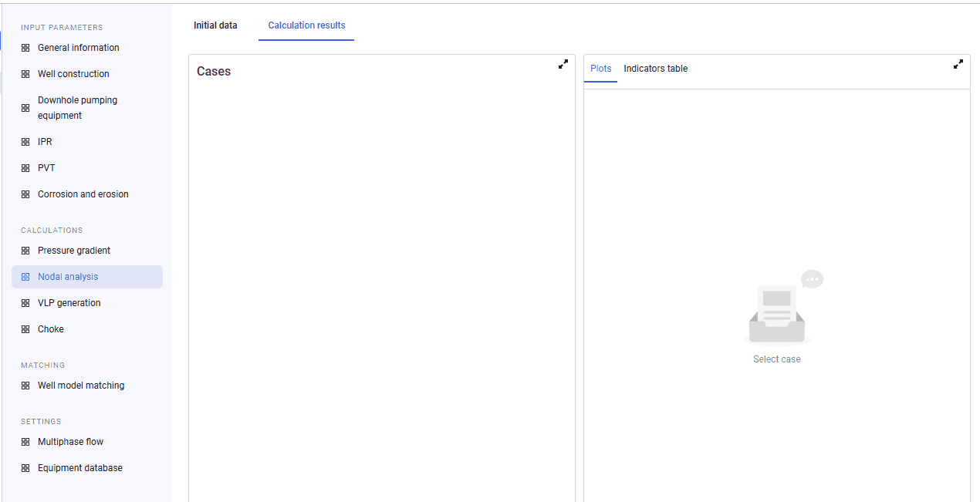Image resolution: width=980 pixels, height=502 pixels.
Task: Expand the Cases panel to fullscreen
Action: 563,65
